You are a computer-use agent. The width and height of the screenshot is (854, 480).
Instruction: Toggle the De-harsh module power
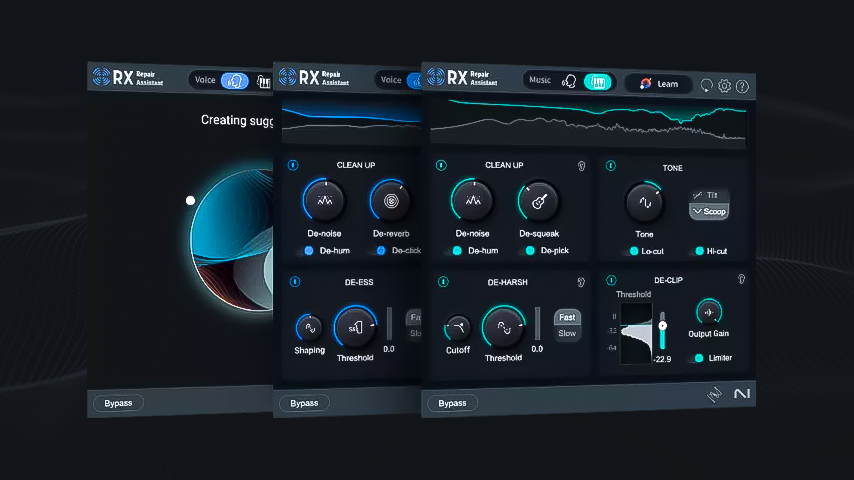(443, 282)
